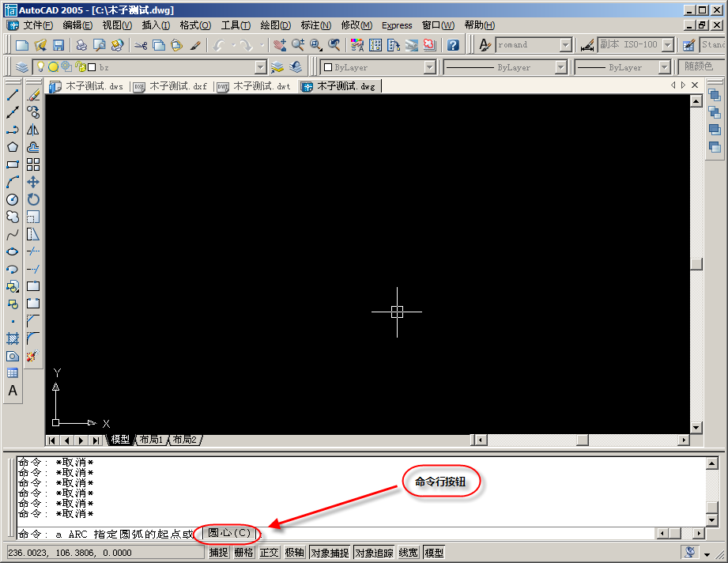
Task: Disable 对象捕捉 object snap
Action: tap(330, 553)
